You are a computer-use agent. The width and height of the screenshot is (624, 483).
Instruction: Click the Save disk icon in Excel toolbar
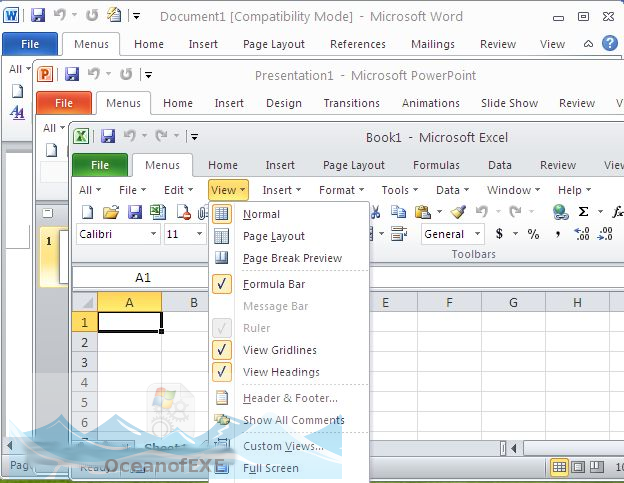pyautogui.click(x=135, y=212)
